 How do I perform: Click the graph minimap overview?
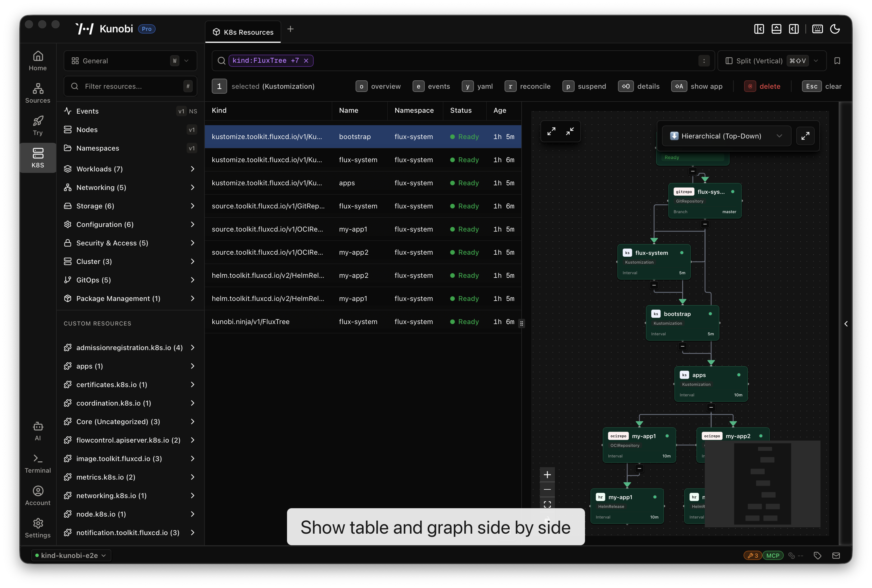[762, 484]
